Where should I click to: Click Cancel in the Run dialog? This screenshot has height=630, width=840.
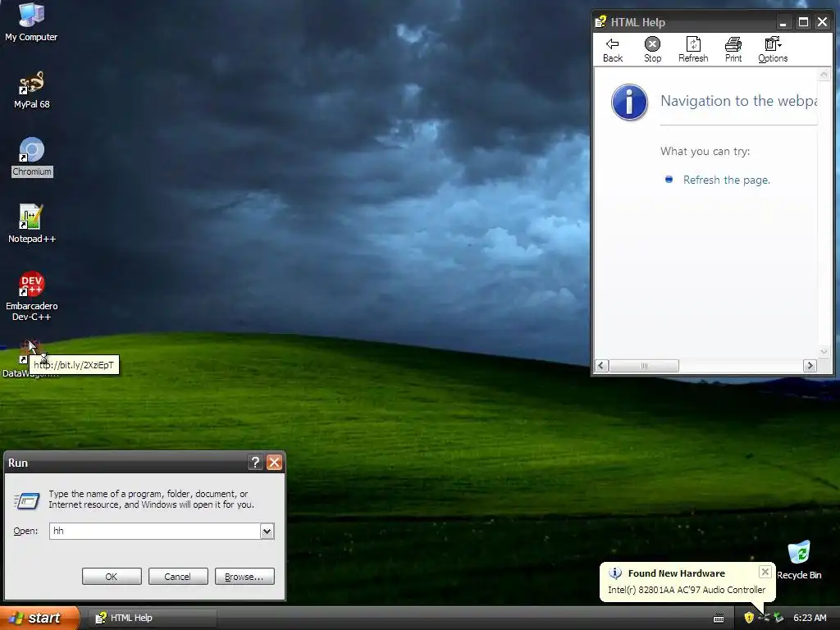(x=178, y=577)
